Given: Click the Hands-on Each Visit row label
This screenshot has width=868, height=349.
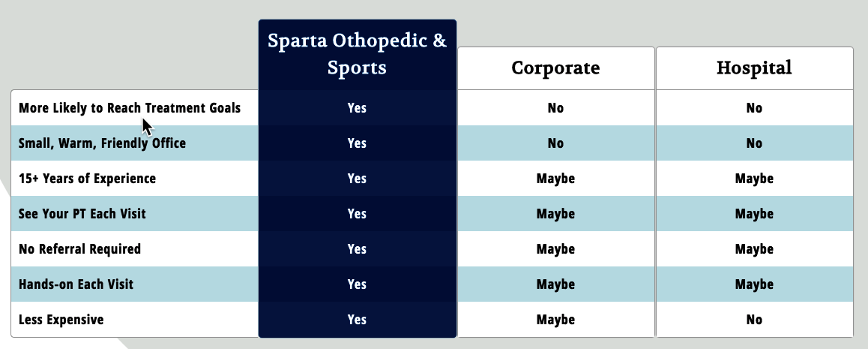Looking at the screenshot, I should coord(76,284).
